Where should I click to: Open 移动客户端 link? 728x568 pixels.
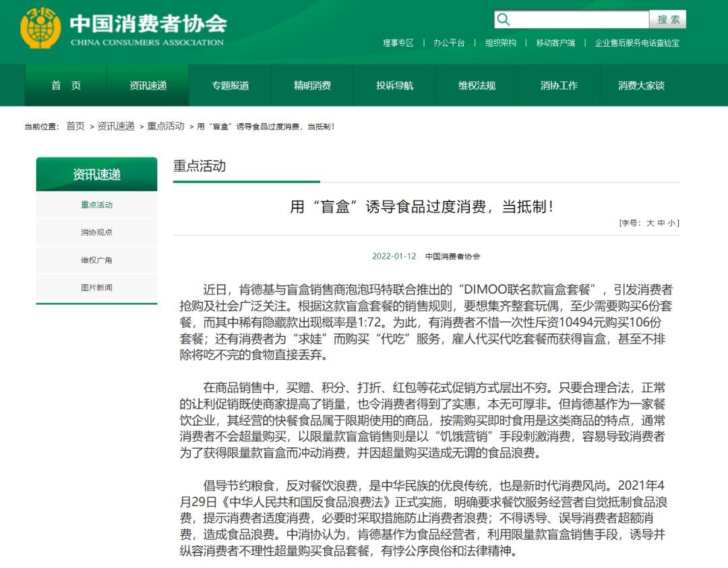click(x=555, y=43)
